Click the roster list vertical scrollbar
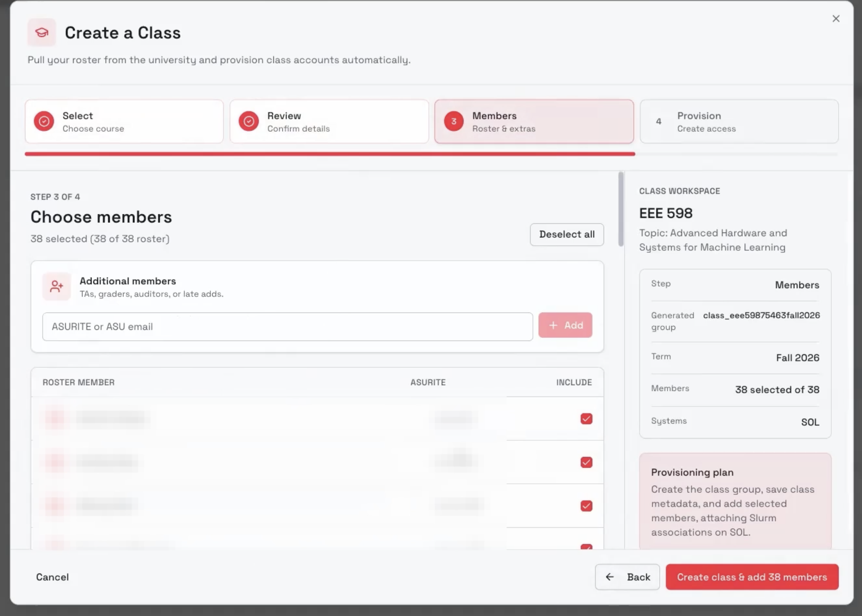This screenshot has width=862, height=616. click(621, 209)
